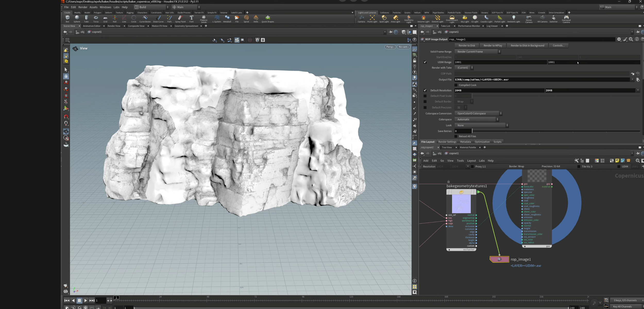This screenshot has height=309, width=644.
Task: Uncheck the UDIM Range checkbox
Action: [x=425, y=62]
